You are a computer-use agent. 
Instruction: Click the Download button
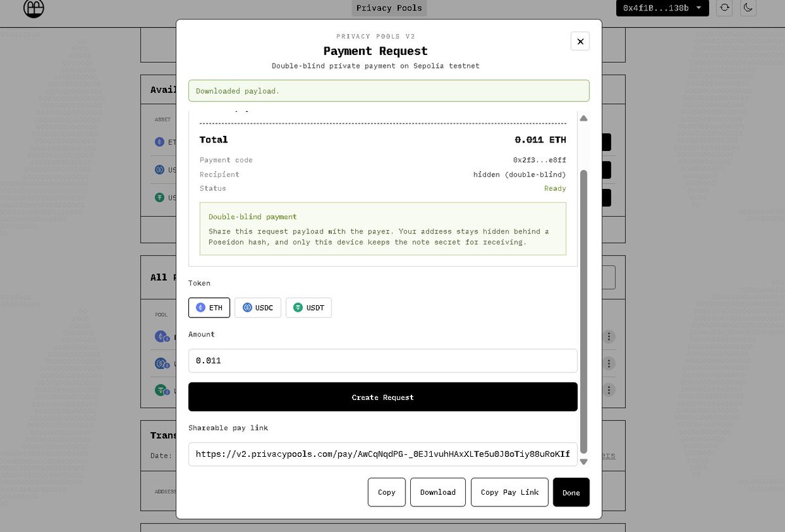coord(438,492)
